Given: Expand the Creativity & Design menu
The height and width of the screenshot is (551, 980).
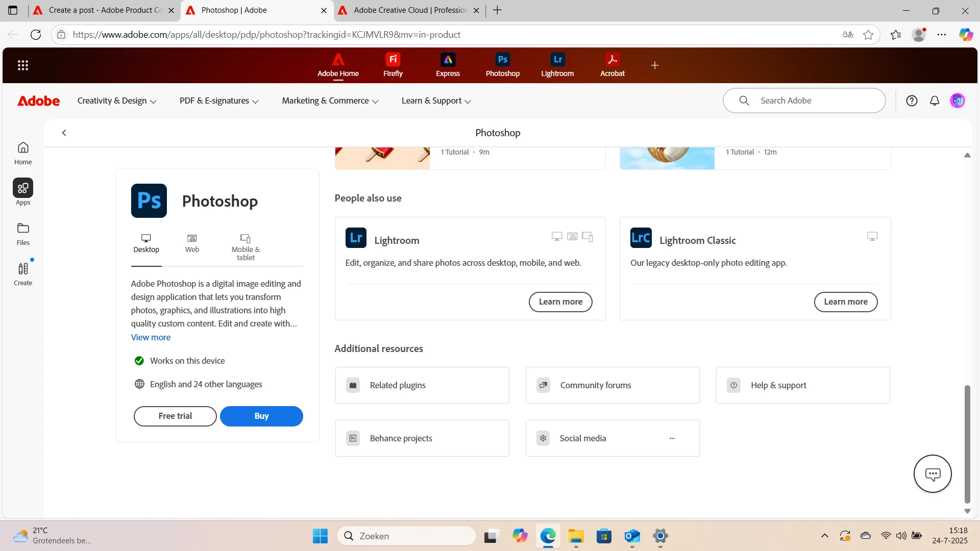Looking at the screenshot, I should pos(117,101).
